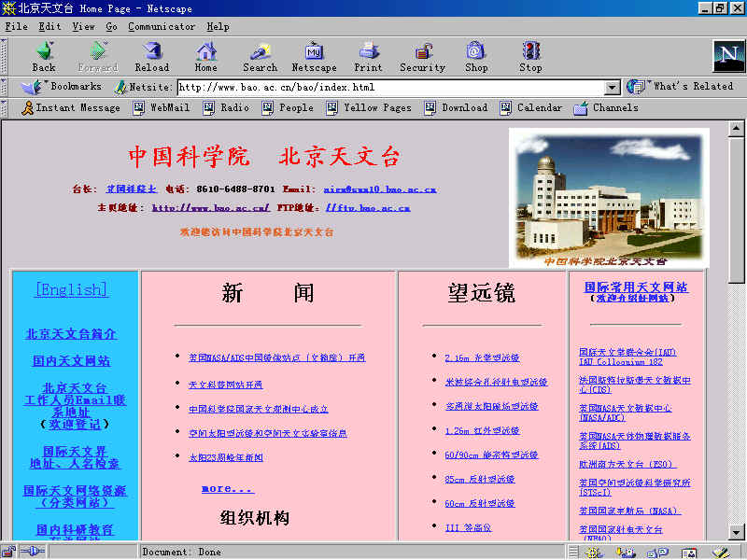Click the security lock icon in status bar
This screenshot has height=560, width=747.
coord(9,552)
